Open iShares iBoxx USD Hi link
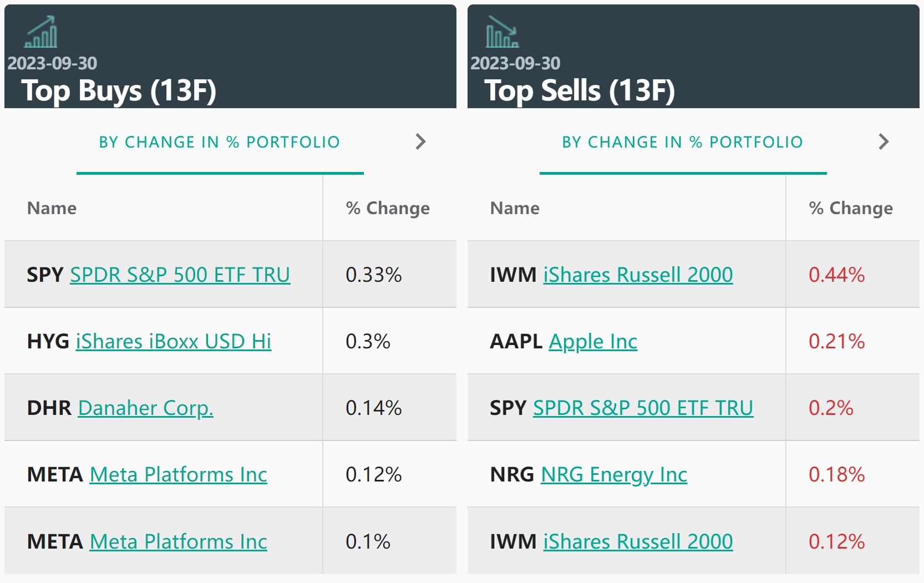 (174, 342)
